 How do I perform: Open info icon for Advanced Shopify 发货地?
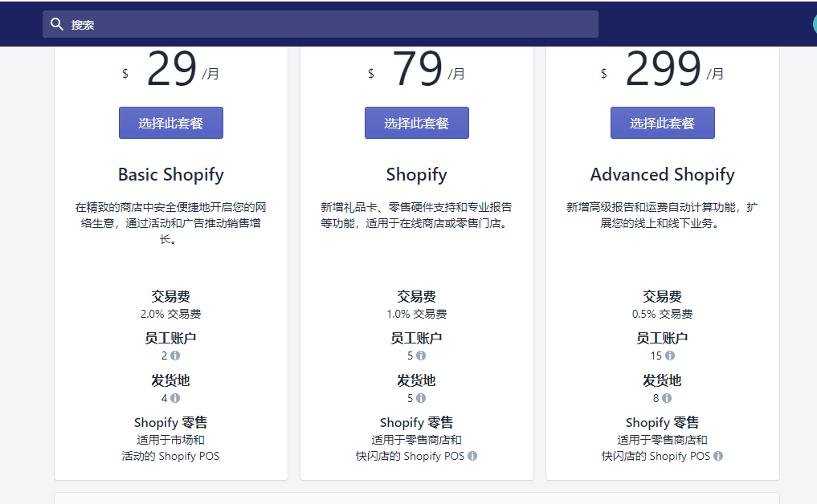pos(667,398)
